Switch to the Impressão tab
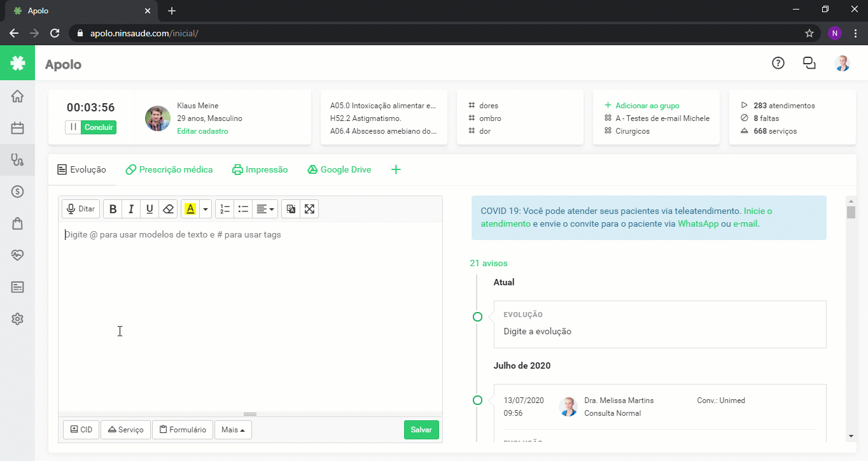 point(260,169)
